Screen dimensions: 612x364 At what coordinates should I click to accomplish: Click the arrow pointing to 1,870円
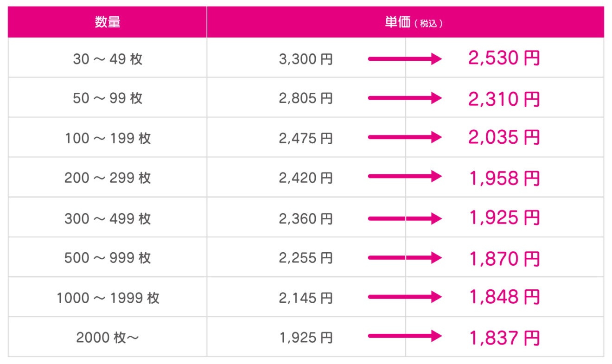click(x=405, y=258)
